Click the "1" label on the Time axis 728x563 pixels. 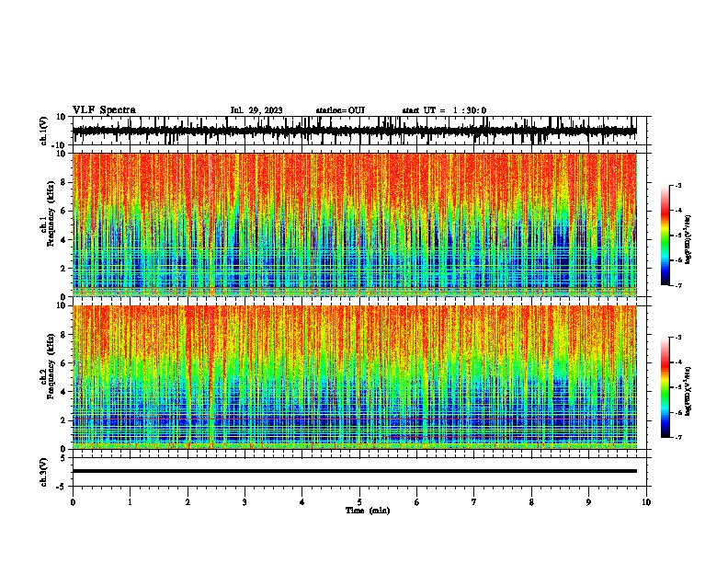point(130,502)
